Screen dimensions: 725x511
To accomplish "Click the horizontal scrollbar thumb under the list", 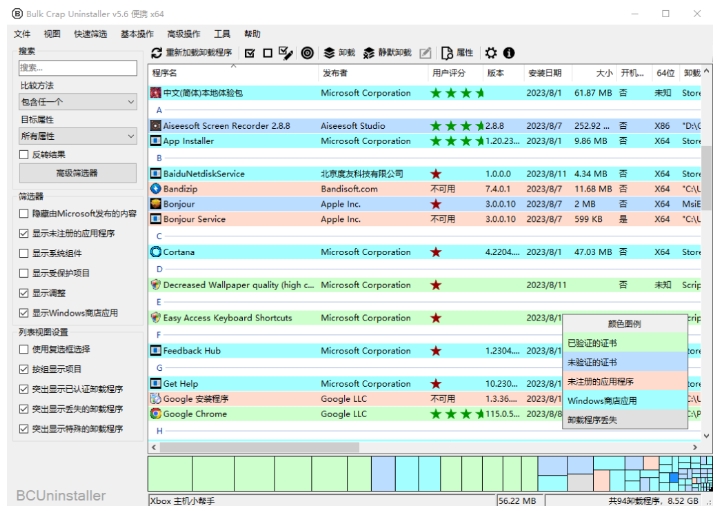I will [259, 447].
